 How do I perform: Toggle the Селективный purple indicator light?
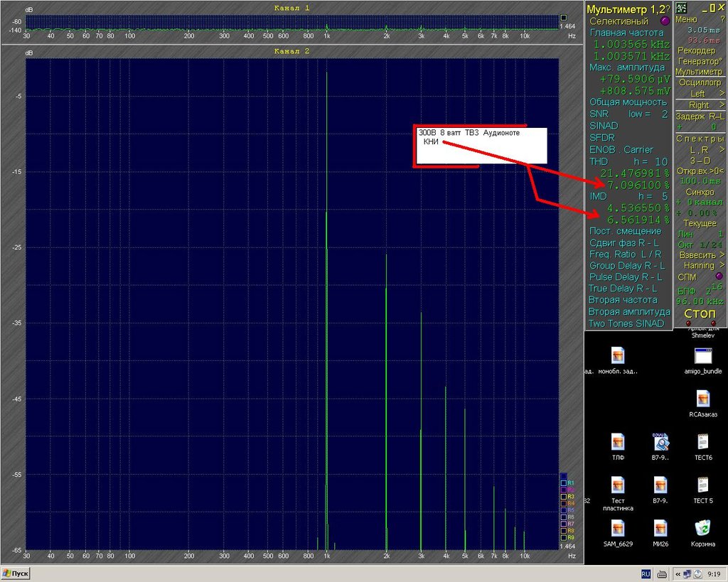click(x=665, y=21)
